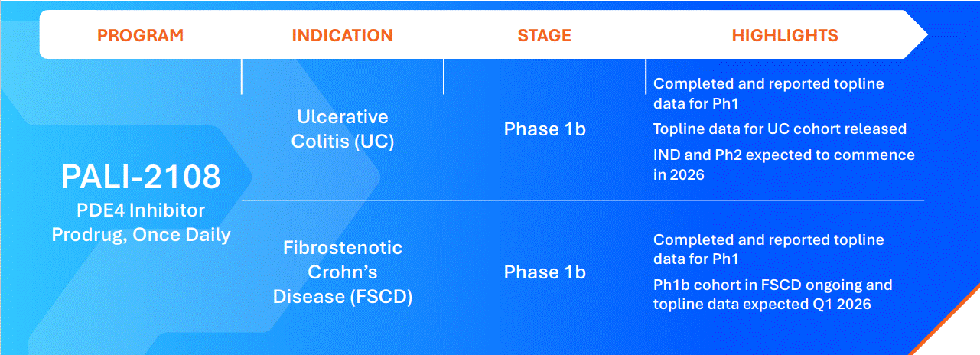This screenshot has width=980, height=355.
Task: Click Phase 1b in FSCD row
Action: point(545,272)
